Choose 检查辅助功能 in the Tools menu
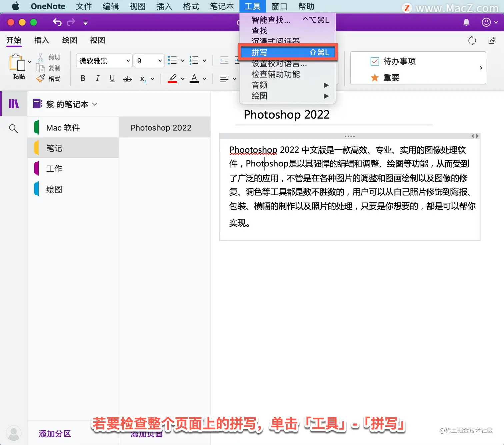 pos(288,74)
